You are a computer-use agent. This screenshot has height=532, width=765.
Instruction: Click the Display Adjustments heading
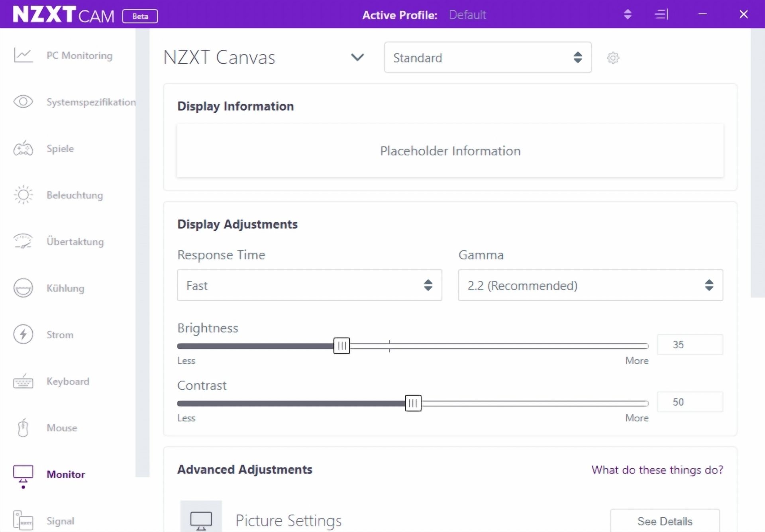(237, 224)
